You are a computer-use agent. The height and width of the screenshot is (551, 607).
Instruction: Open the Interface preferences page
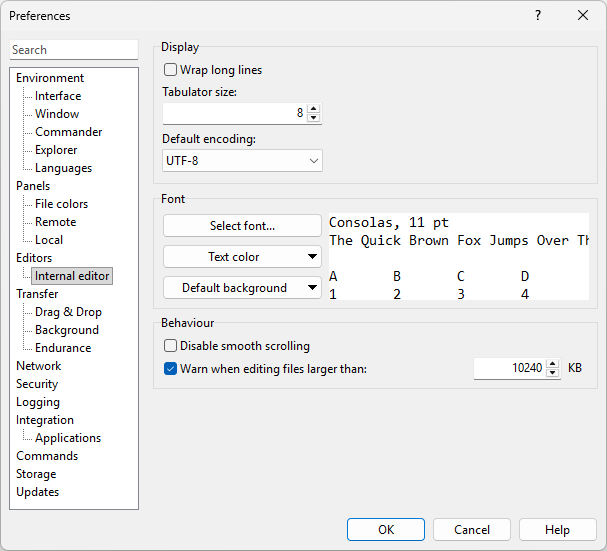tap(58, 96)
